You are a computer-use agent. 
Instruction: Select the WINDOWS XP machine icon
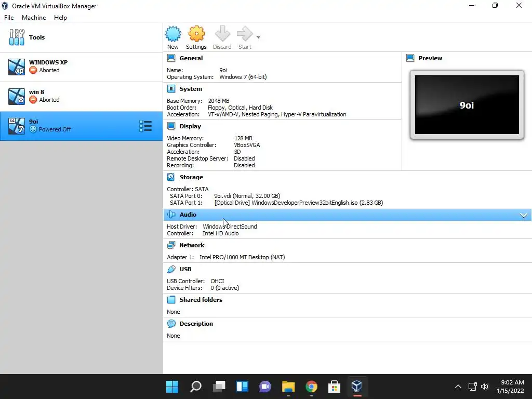click(x=17, y=66)
